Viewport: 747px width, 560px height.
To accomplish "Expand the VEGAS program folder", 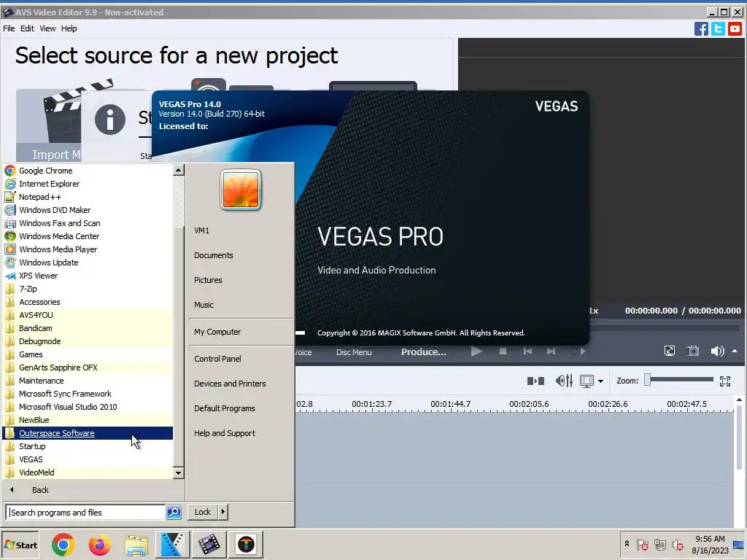I will [x=88, y=459].
